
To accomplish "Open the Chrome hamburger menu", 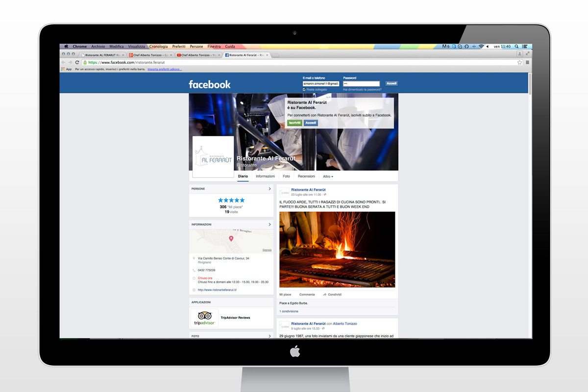I will [527, 62].
